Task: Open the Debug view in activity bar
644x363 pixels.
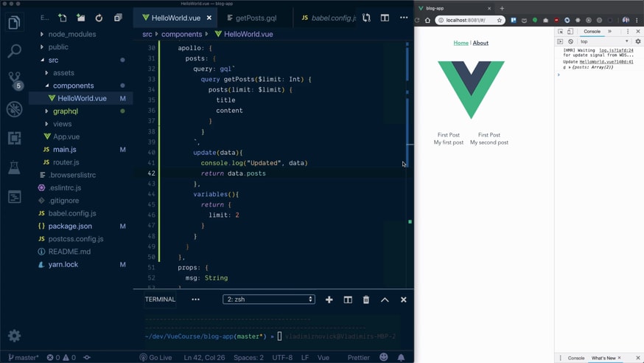Action: click(14, 109)
